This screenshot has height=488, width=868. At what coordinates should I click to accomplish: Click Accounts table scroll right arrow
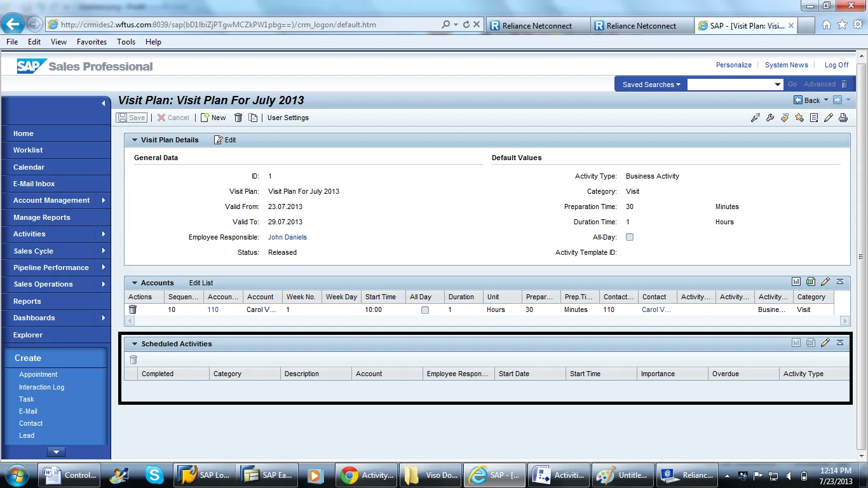click(844, 321)
